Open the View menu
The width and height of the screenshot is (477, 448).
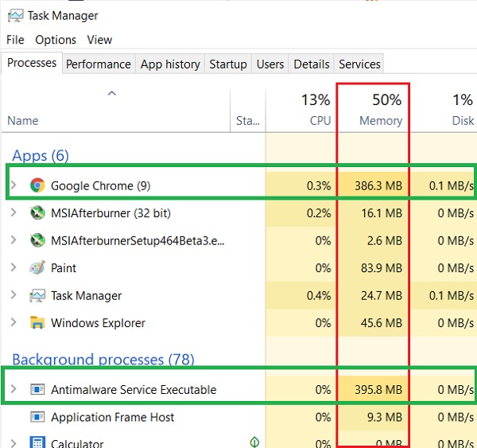coord(99,40)
